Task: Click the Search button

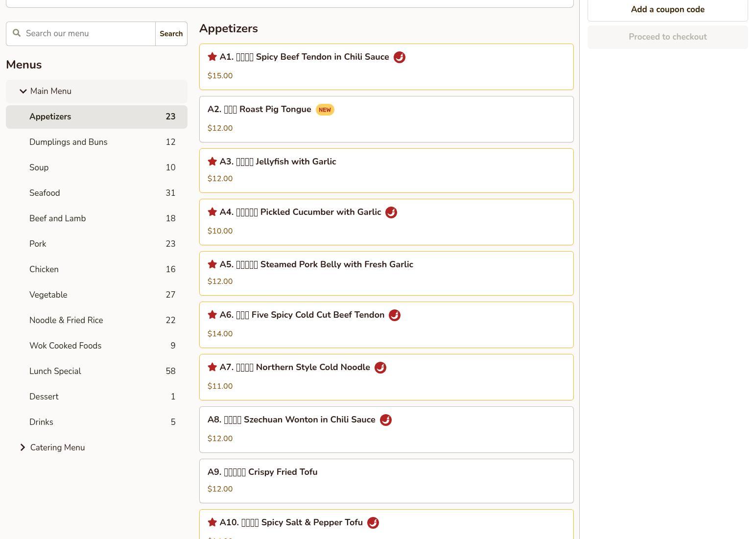Action: (171, 34)
